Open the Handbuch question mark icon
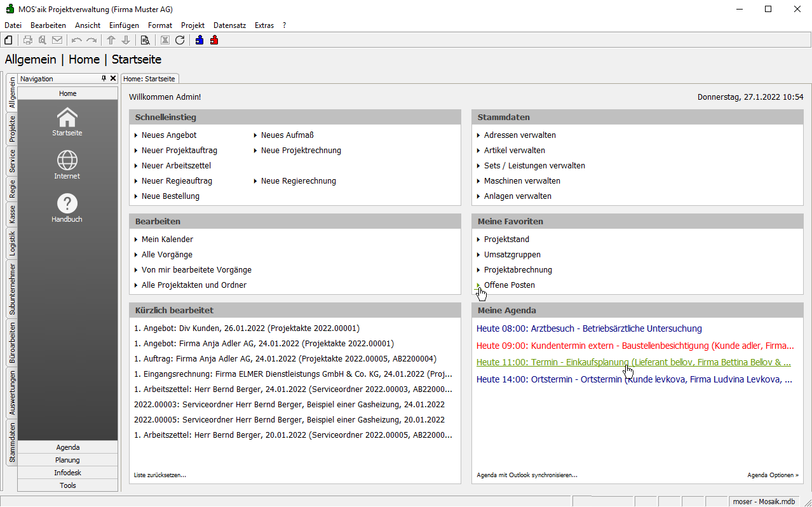Viewport: 812px width, 507px height. pyautogui.click(x=67, y=208)
